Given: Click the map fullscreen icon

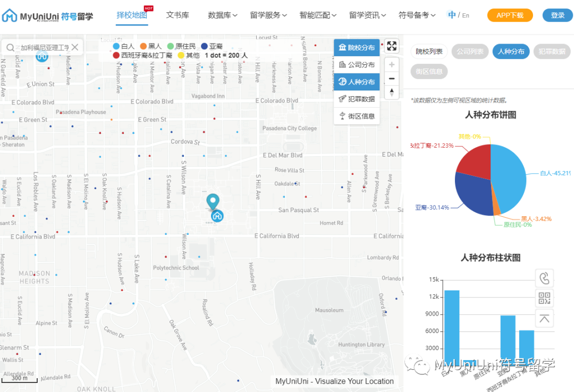Looking at the screenshot, I should pos(392,46).
